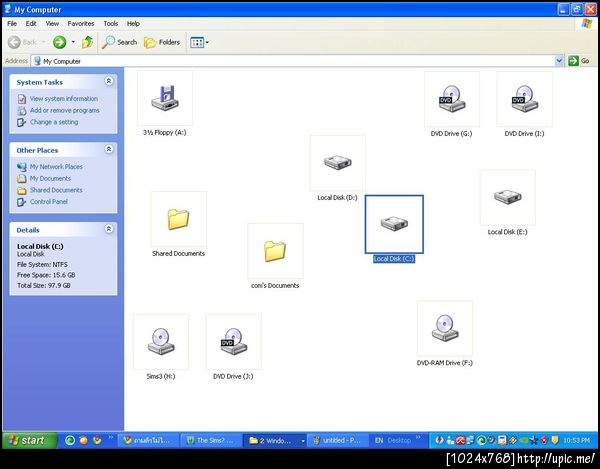Screen dimensions: 600x469
Task: Click the Start button
Action: pyautogui.click(x=30, y=441)
